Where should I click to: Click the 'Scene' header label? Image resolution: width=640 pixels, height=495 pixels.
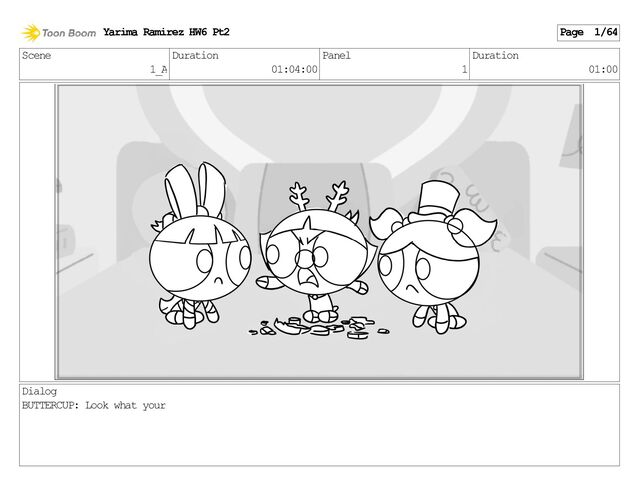coord(36,55)
